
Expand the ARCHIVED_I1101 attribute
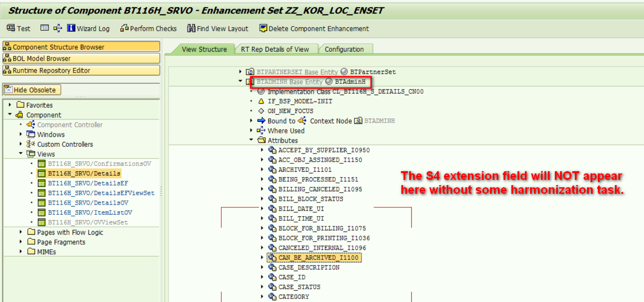pos(262,169)
